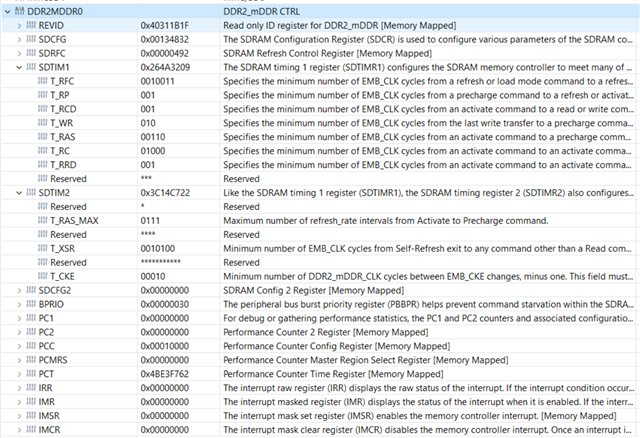640x438 pixels.
Task: Select T_RAS value 00110
Action: click(153, 137)
